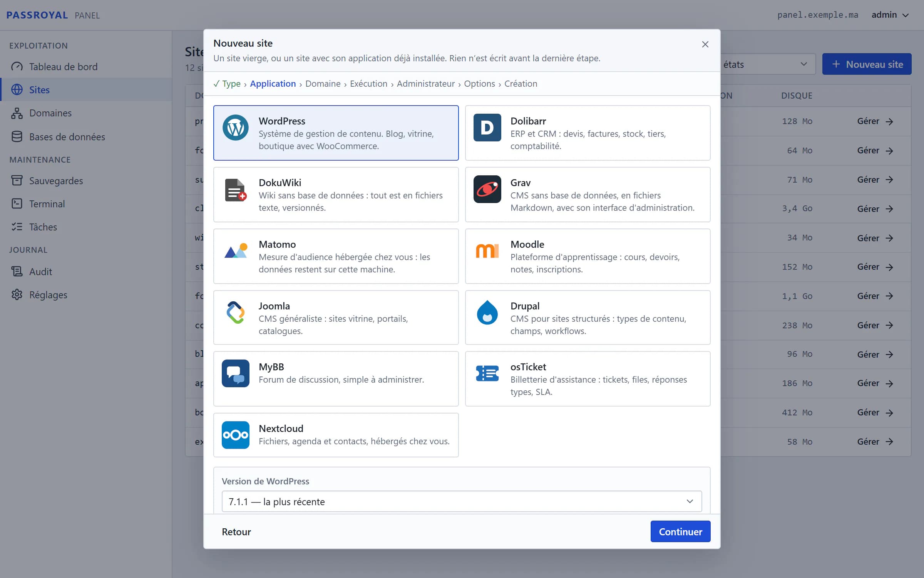Open Gérer for the 128 Mo site
Viewport: 924px width, 578px height.
tap(875, 121)
